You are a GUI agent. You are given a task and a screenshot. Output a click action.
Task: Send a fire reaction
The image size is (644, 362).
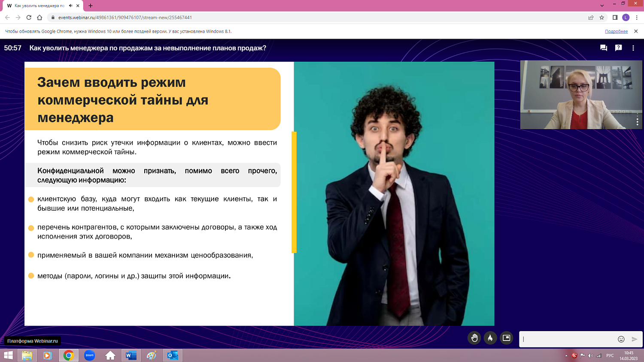click(x=490, y=338)
